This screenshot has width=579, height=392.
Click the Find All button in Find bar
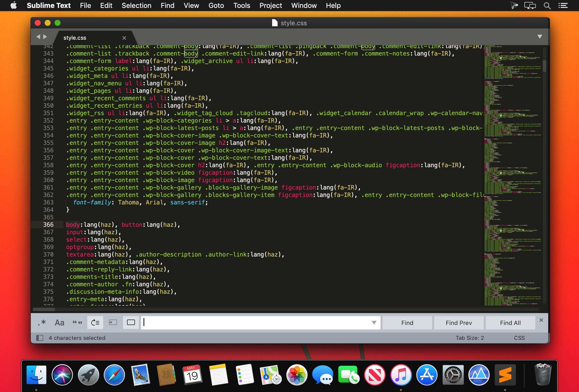[x=510, y=323]
